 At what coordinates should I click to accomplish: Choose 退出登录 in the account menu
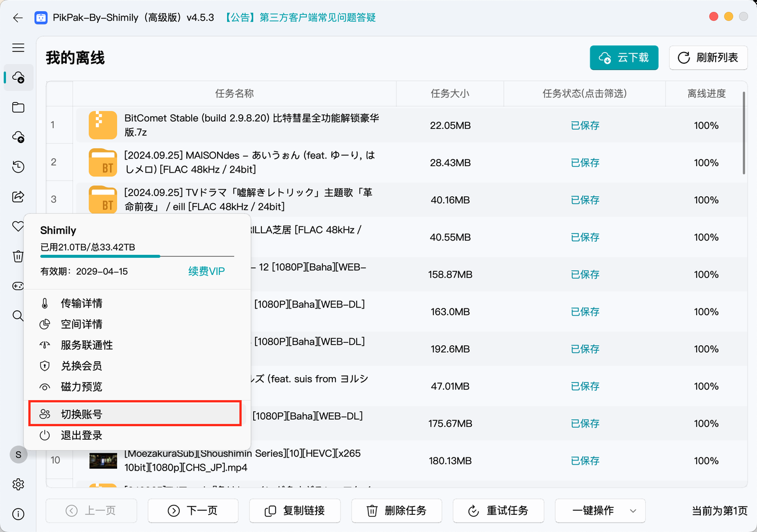coord(82,436)
